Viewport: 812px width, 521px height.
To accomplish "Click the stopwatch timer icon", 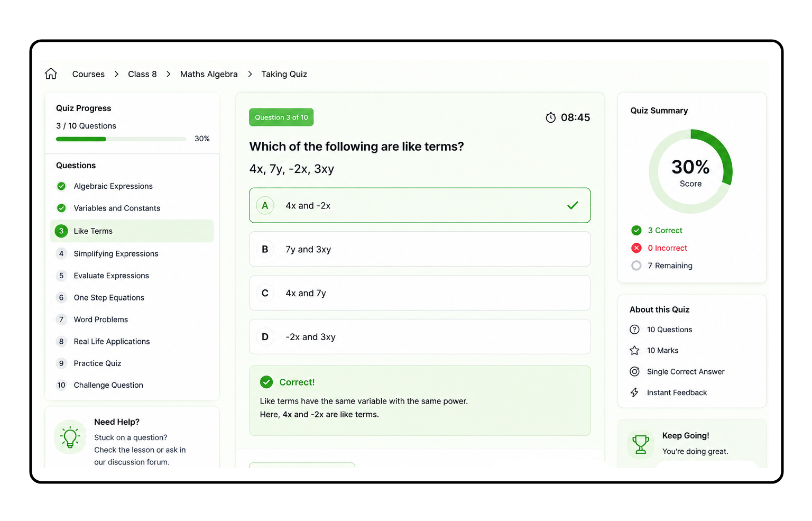I will click(x=550, y=117).
